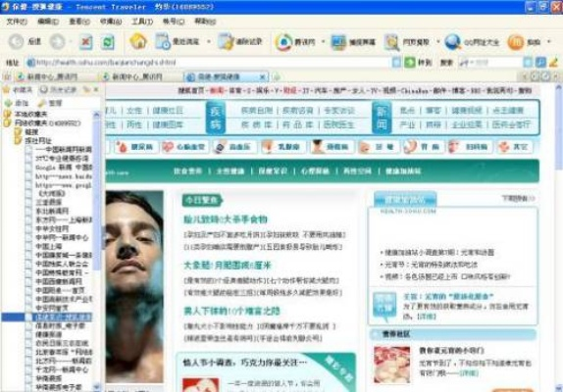
Task: Open the 文件 menu
Action: pyautogui.click(x=17, y=22)
